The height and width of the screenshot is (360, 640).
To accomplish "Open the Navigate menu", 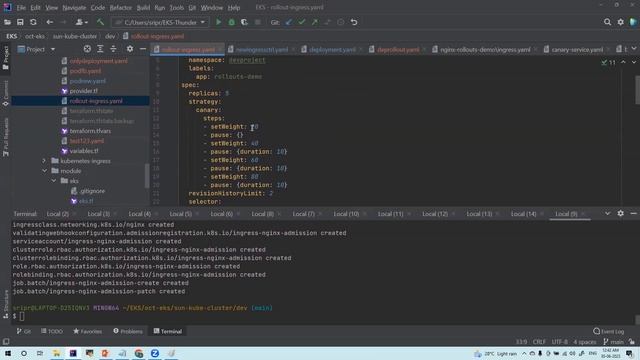I will [74, 7].
